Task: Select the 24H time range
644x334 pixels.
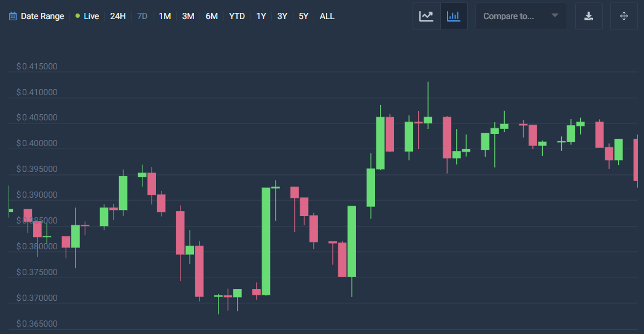Action: 118,17
